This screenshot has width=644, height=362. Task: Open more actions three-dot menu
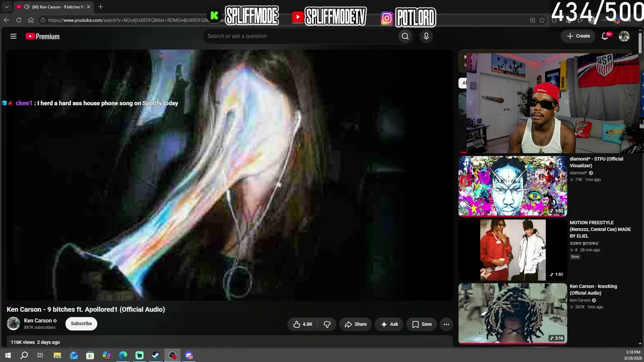(446, 324)
